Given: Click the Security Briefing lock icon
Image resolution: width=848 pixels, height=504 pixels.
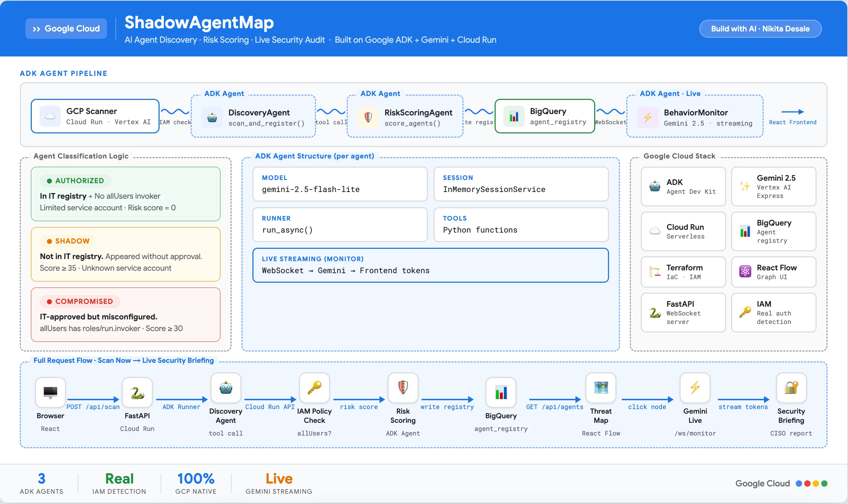Looking at the screenshot, I should [x=791, y=388].
